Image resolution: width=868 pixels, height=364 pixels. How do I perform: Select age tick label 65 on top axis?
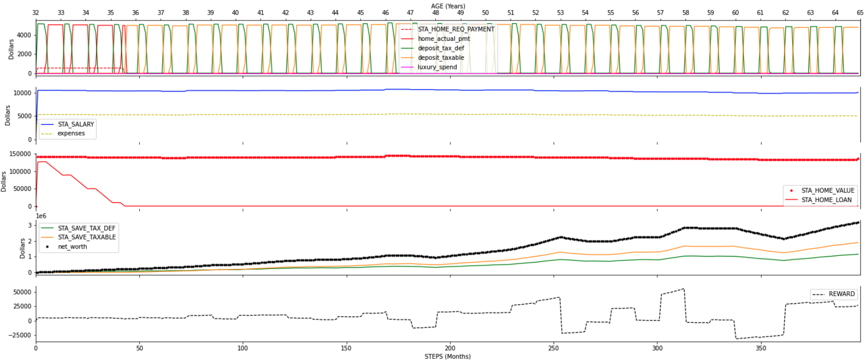[x=860, y=12]
